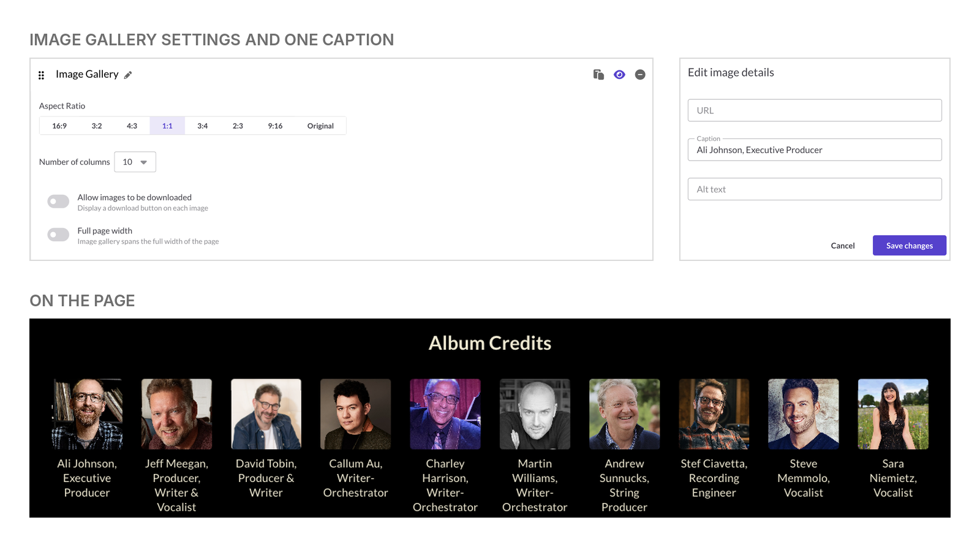Click Steve Memmolo's photo thumbnail
The width and height of the screenshot is (980, 547).
point(804,414)
